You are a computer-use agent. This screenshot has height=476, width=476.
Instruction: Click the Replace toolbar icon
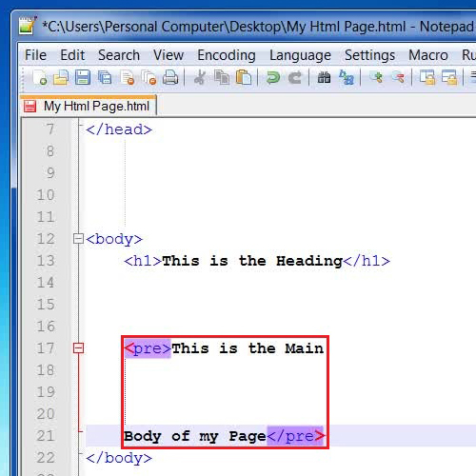coord(347,77)
